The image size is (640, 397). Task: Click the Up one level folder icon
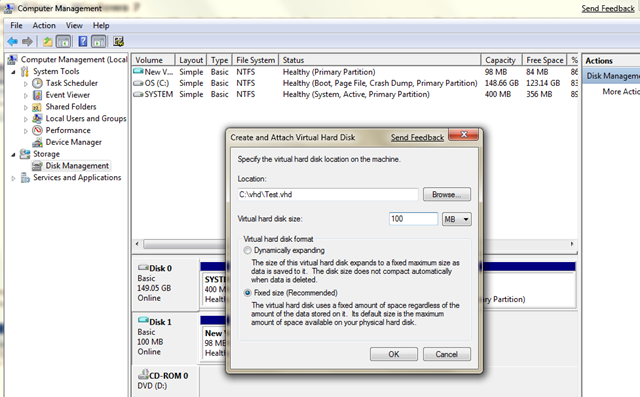point(48,41)
